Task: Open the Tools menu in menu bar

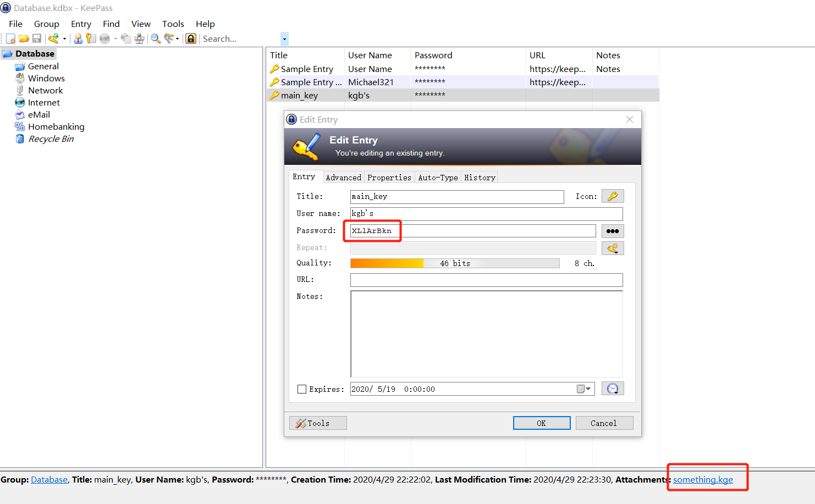Action: click(x=173, y=24)
